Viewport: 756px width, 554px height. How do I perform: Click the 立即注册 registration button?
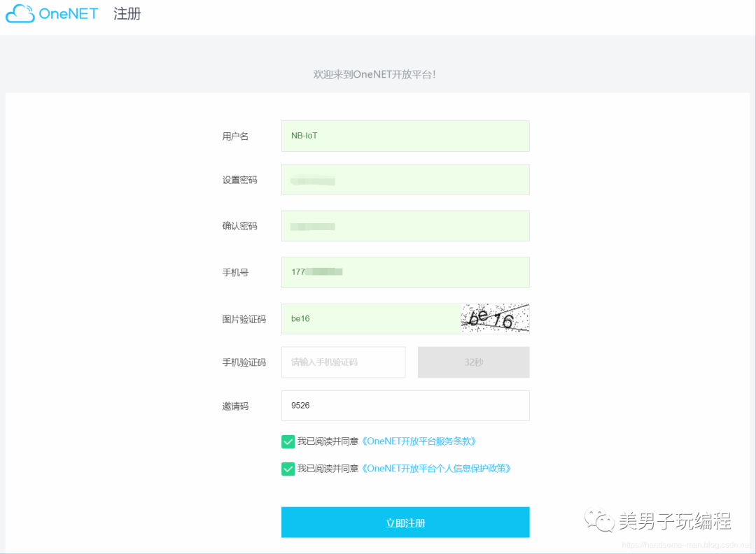point(405,522)
